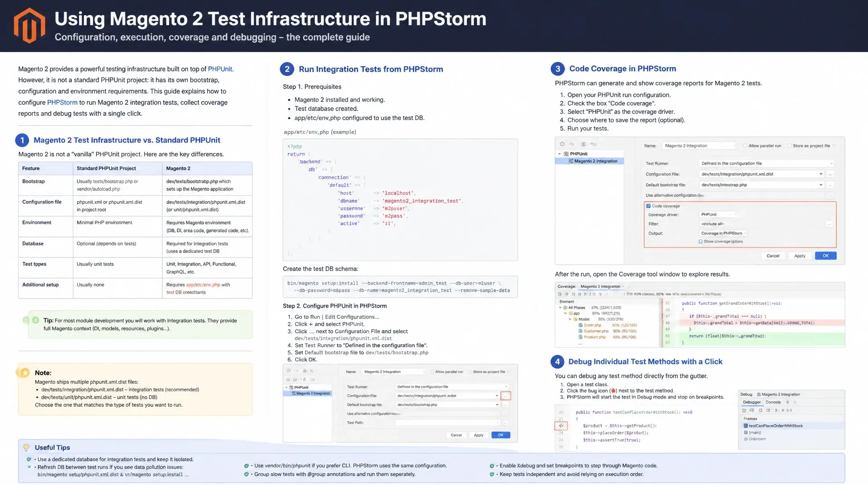Collapse PHPUnit tree node in Code coverage dialog
Viewport: 868px width, 485px height.
coord(560,154)
